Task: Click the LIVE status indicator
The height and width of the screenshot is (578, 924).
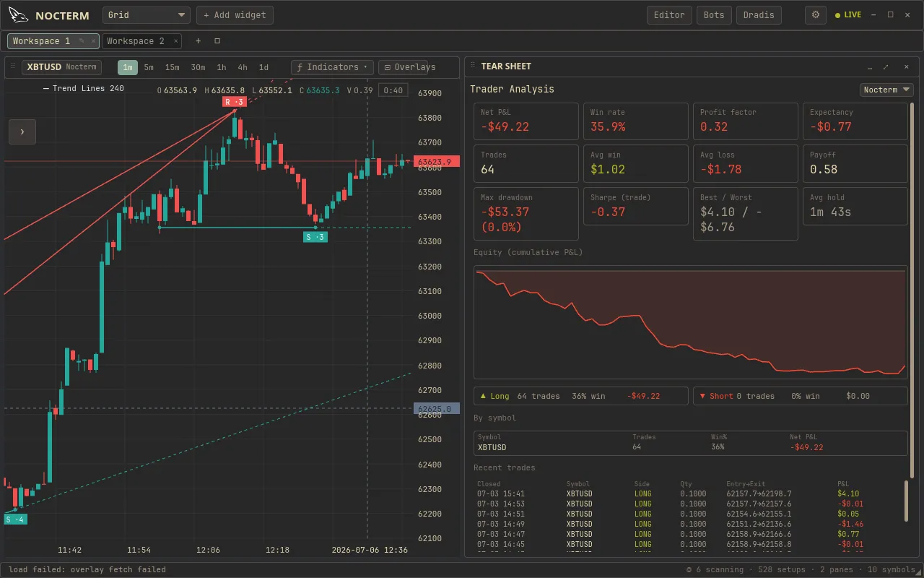Action: 848,15
